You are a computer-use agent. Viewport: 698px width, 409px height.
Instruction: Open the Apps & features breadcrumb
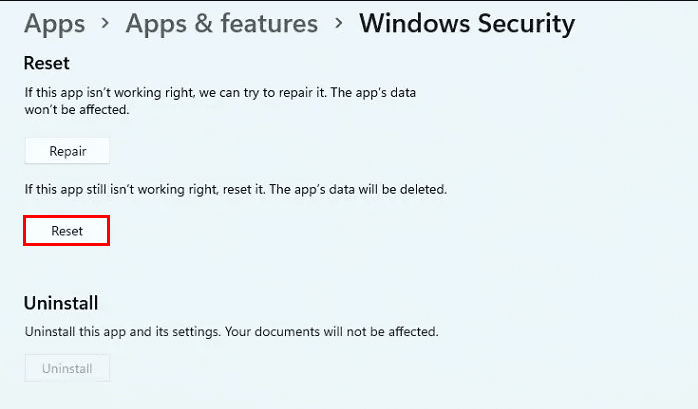221,23
